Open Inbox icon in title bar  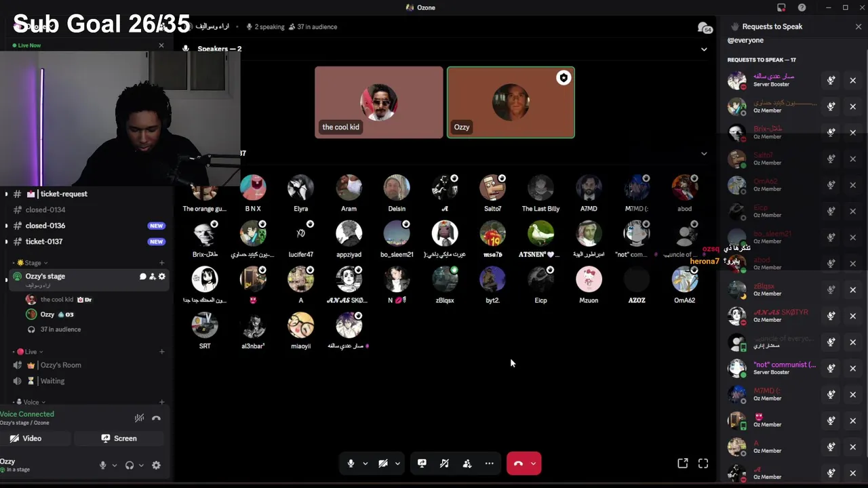point(781,7)
